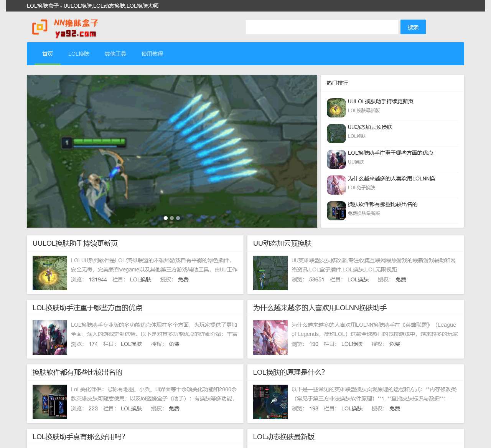The image size is (491, 448).
Task: Open article card title UU动态加云顶换肤
Action: coord(282,243)
